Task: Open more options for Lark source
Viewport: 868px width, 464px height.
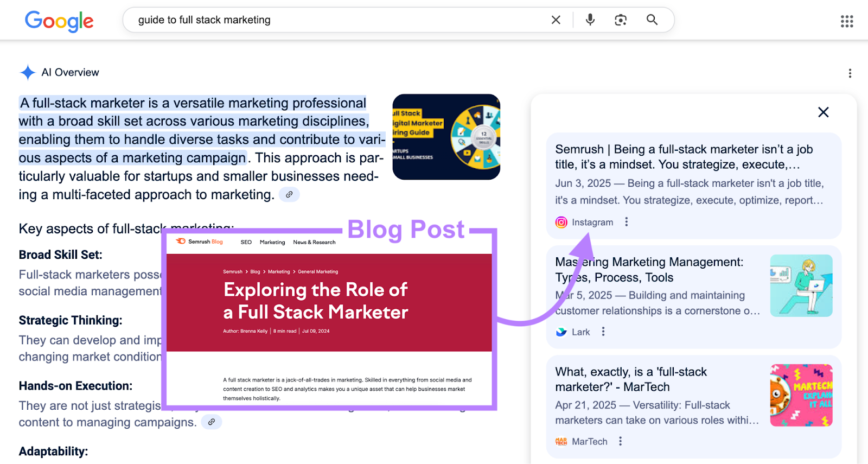Action: (603, 332)
